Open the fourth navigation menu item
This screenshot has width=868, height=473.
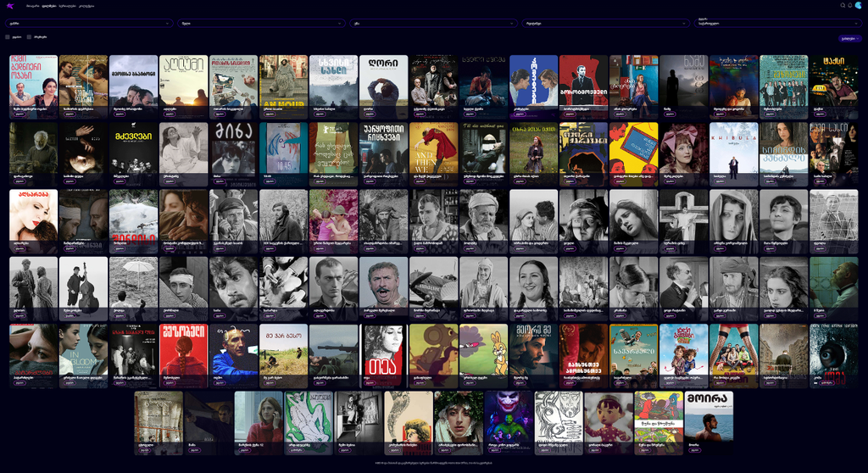tap(86, 6)
